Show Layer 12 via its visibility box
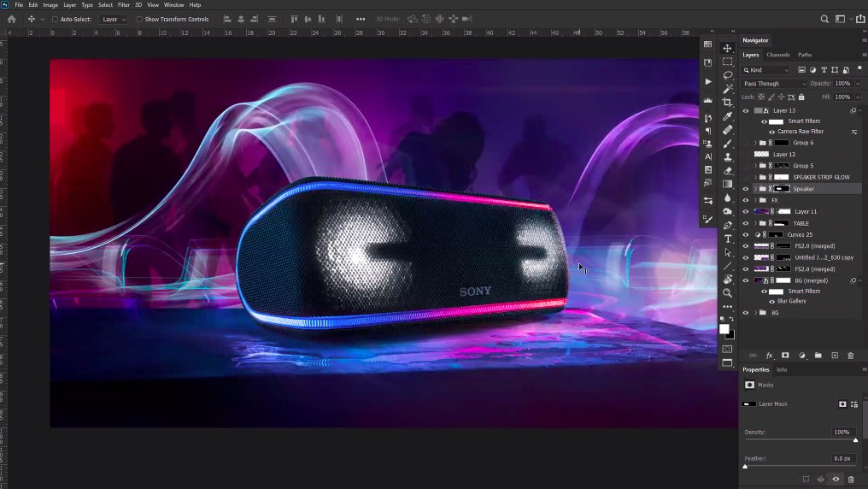 pos(746,155)
